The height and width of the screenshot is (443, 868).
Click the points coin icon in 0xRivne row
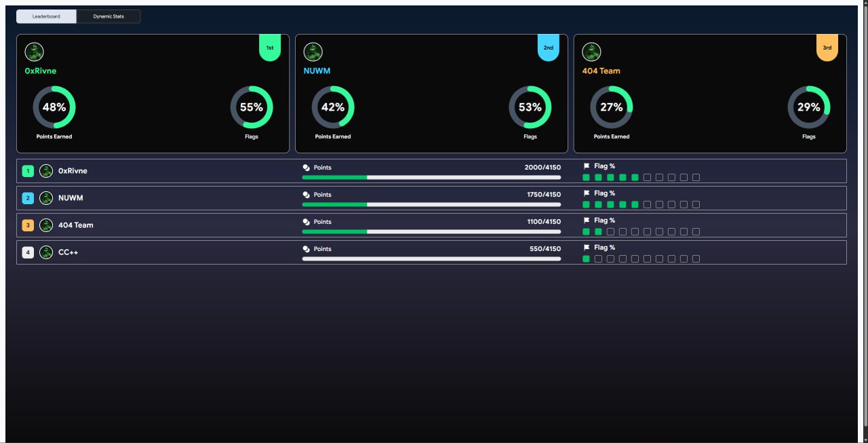tap(306, 168)
